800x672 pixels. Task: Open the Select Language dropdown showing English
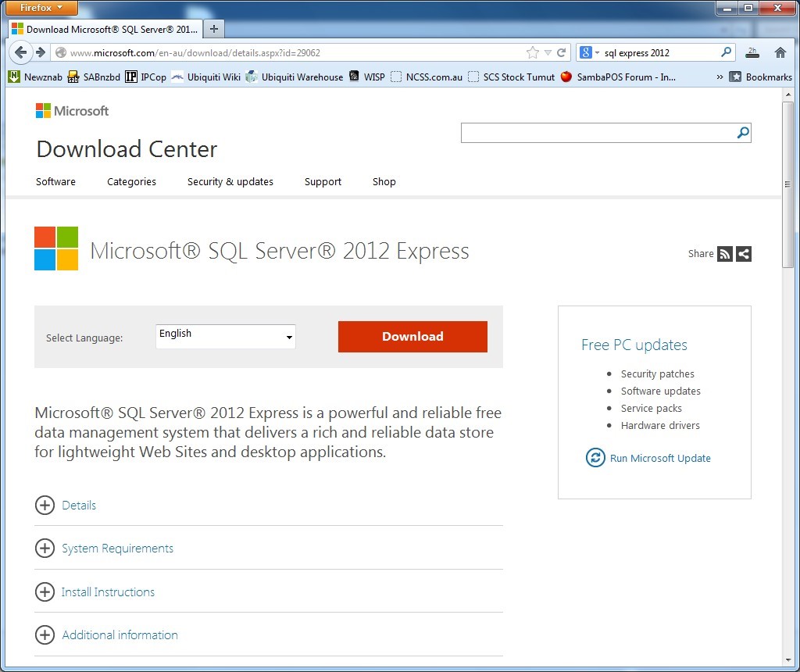(225, 336)
